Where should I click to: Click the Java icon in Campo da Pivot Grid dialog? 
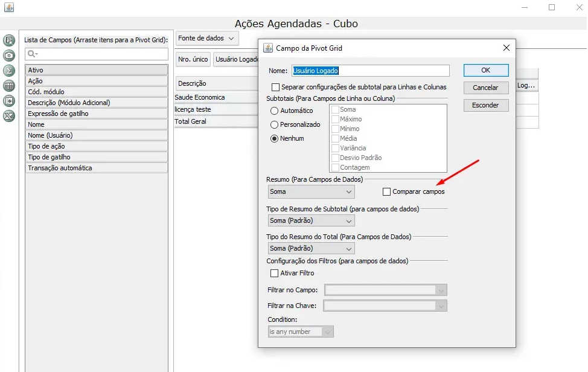[268, 48]
